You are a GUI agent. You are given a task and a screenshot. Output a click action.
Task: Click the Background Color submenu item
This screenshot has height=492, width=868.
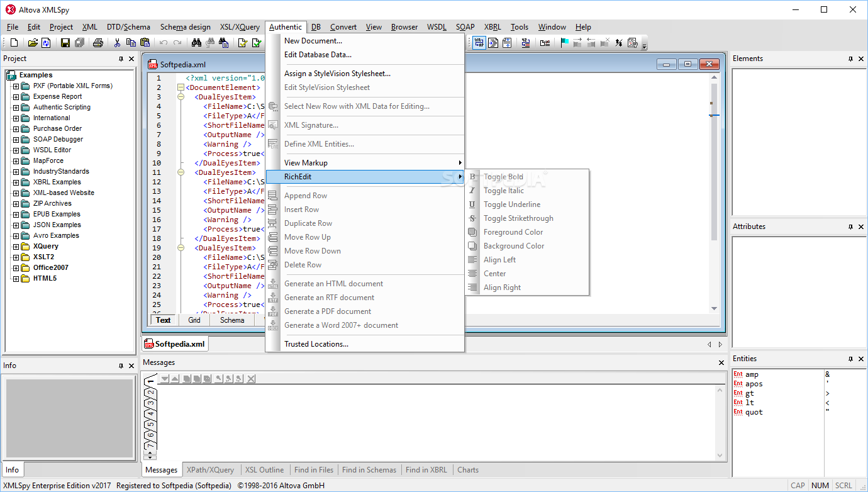(x=527, y=246)
